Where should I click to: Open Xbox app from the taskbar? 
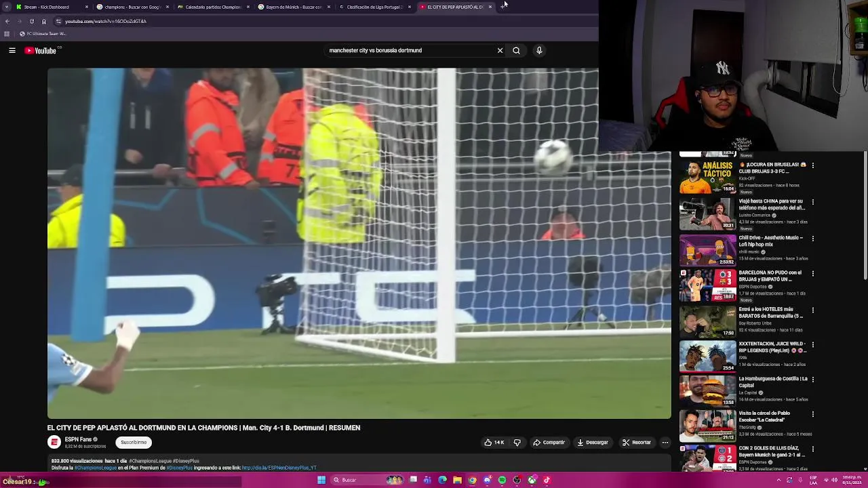coord(532,480)
